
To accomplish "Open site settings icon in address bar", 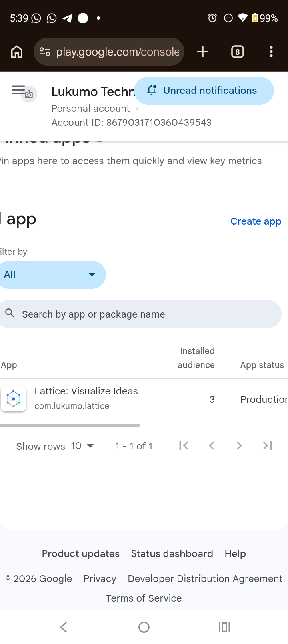I will point(45,52).
